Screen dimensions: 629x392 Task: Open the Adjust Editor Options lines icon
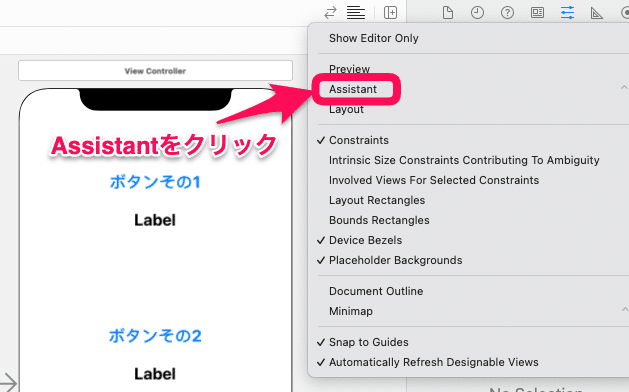click(356, 13)
